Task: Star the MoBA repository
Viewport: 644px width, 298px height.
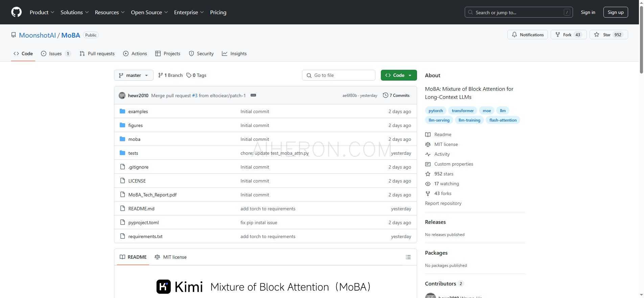Action: (x=608, y=35)
